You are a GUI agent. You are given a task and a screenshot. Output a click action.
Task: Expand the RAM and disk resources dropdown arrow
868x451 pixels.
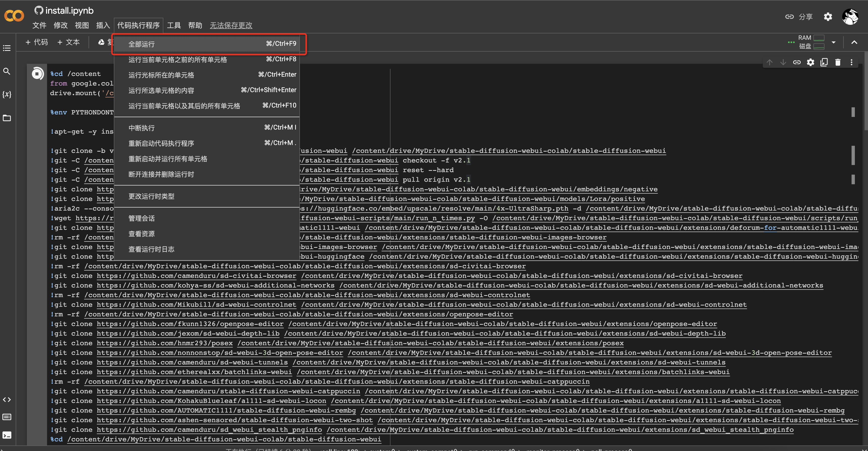[834, 43]
